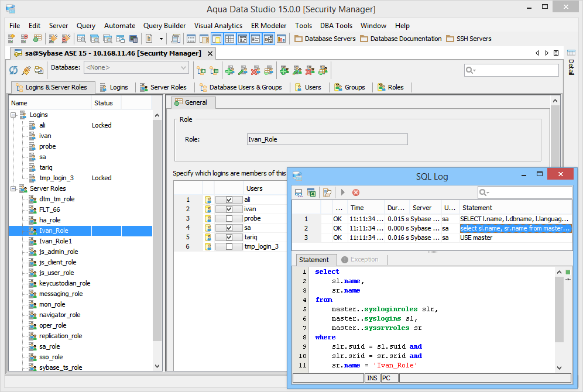This screenshot has height=392, width=583.
Task: Click the connect plug icon beside Refresh
Action: [x=26, y=70]
